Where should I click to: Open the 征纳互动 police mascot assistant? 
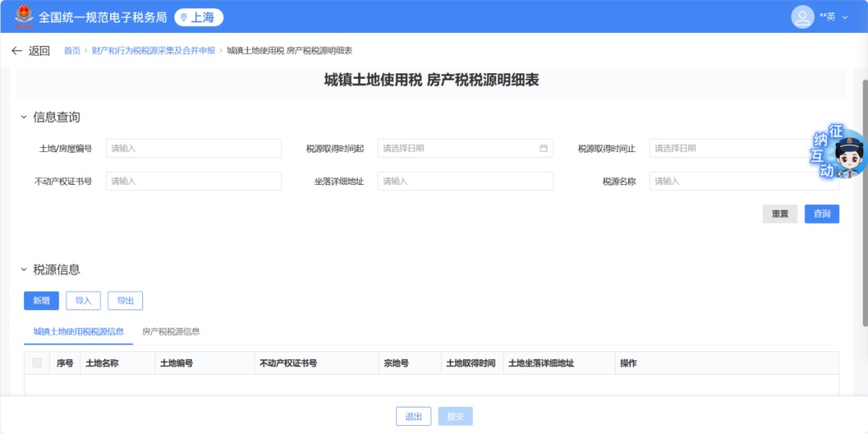pyautogui.click(x=844, y=154)
